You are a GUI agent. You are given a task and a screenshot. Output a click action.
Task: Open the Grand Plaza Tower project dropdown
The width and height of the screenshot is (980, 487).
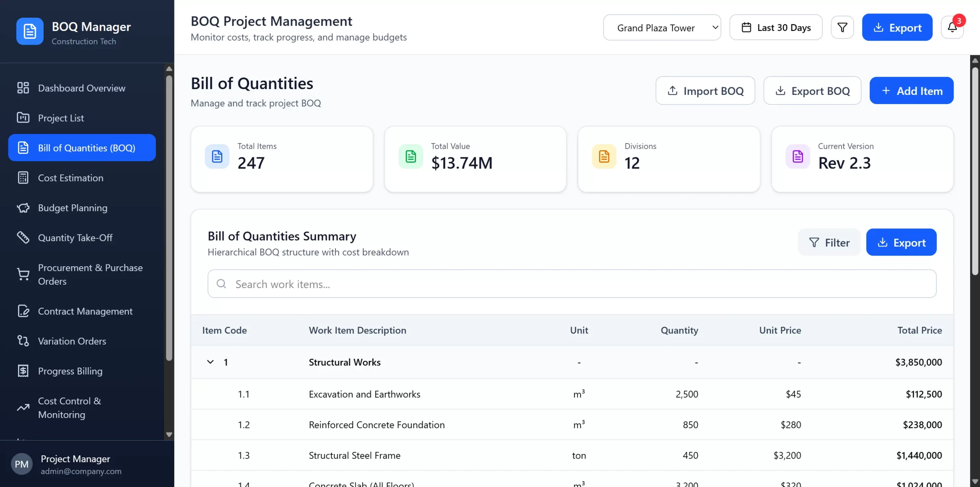662,28
